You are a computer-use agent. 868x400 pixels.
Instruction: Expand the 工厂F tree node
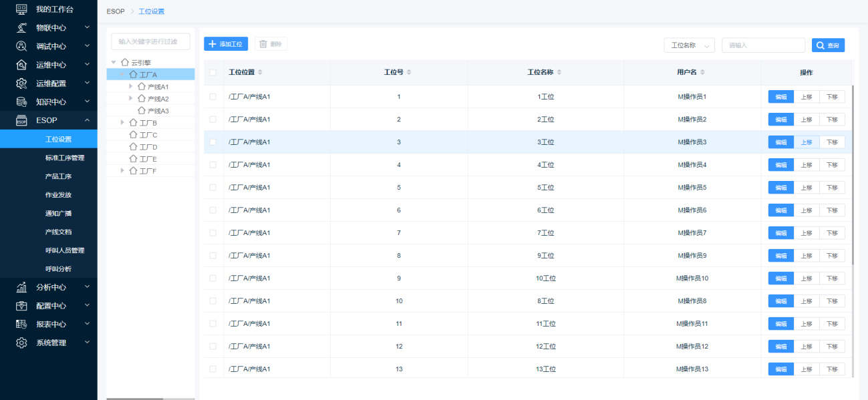122,170
